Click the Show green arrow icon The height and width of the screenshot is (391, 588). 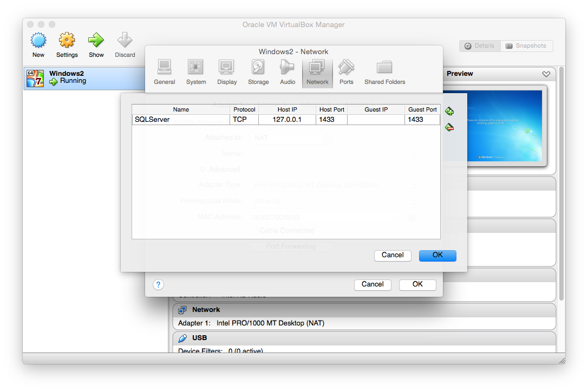tap(96, 40)
